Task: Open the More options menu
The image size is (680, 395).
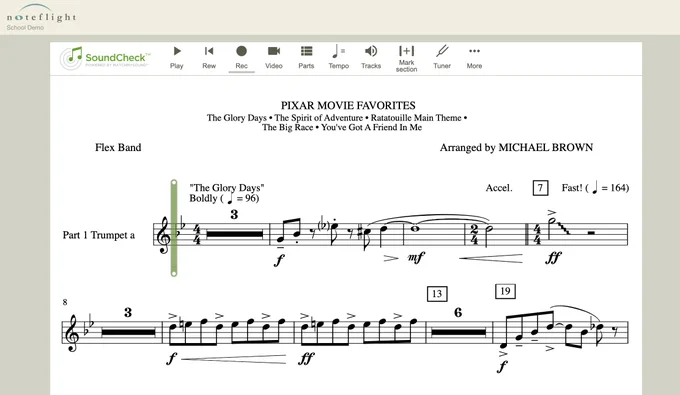Action: point(474,57)
